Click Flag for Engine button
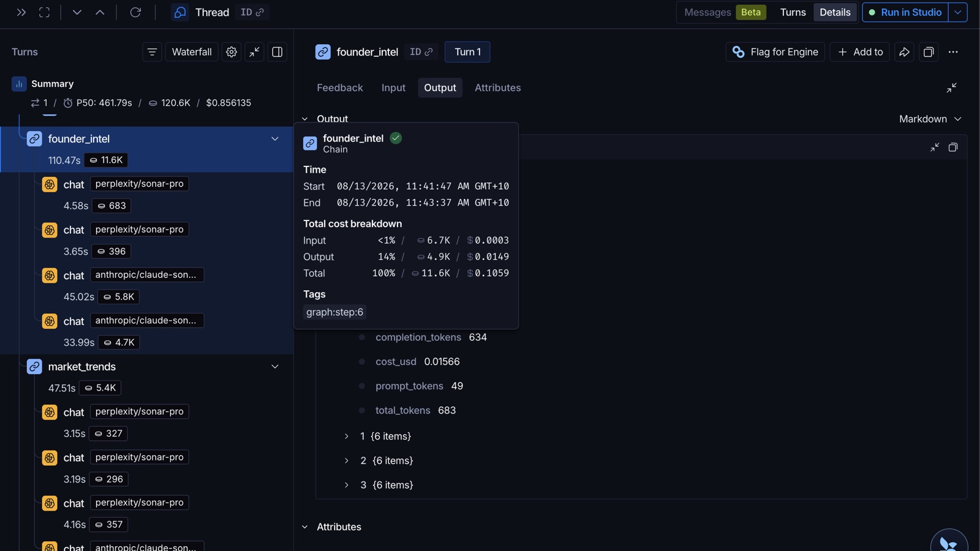This screenshot has height=551, width=980. click(x=775, y=52)
